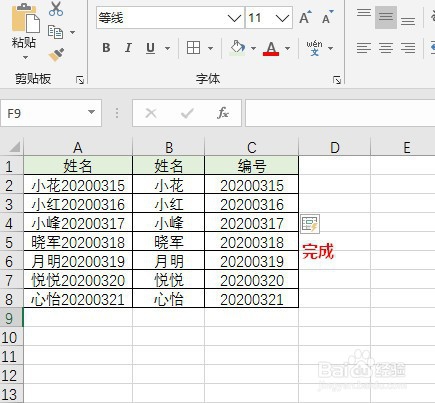Click the formula bar cancel X
This screenshot has width=435, height=403.
(151, 113)
